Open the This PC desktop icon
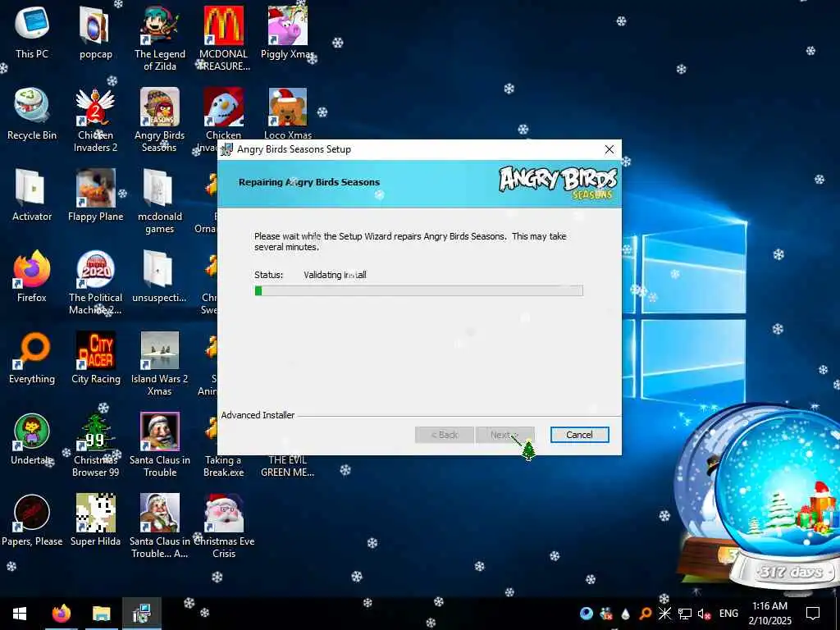 coord(32,32)
